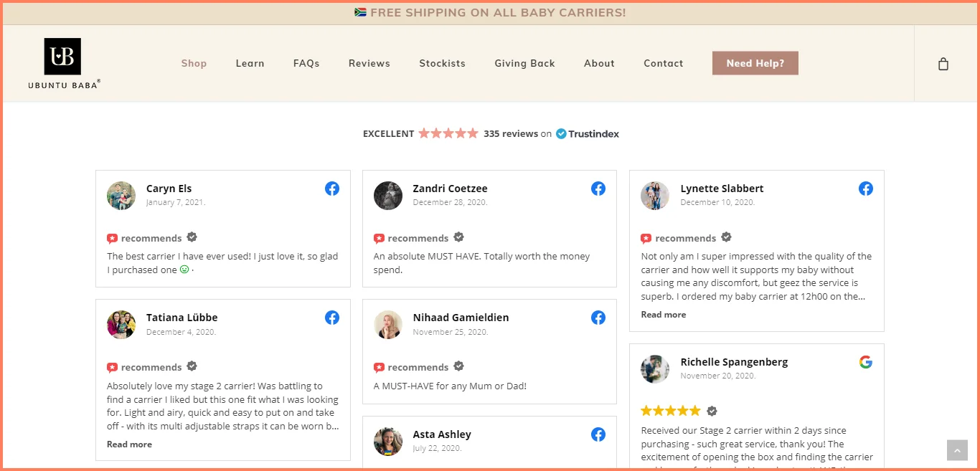Click Facebook icon on Lynette Slabbert review
This screenshot has width=980, height=471.
tap(866, 189)
